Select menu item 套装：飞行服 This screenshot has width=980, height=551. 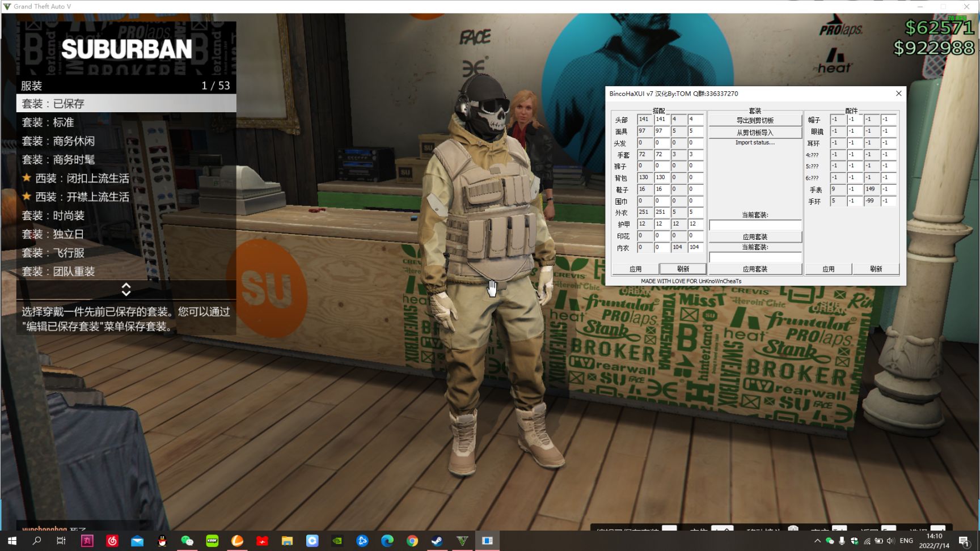click(126, 253)
